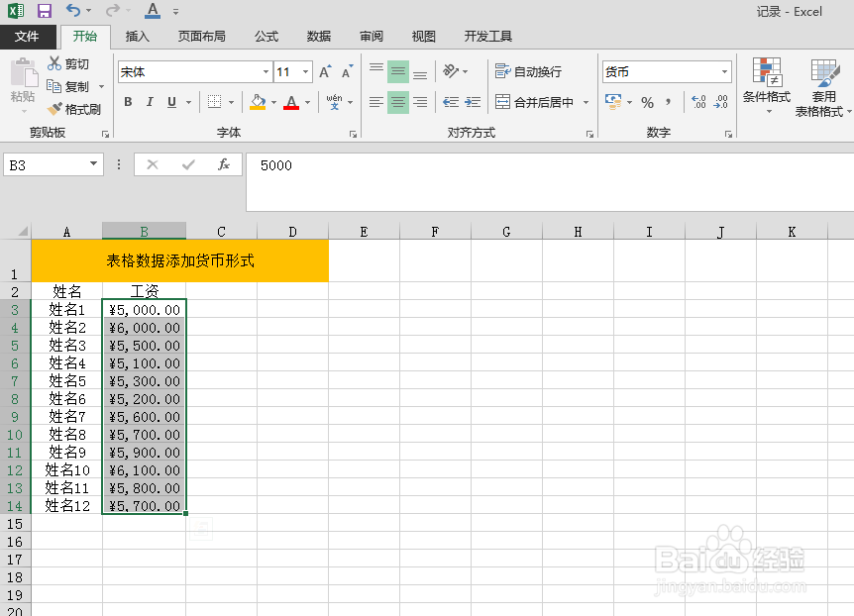Save the workbook from quick access toolbar
Image resolution: width=854 pixels, height=616 pixels.
coord(43,10)
